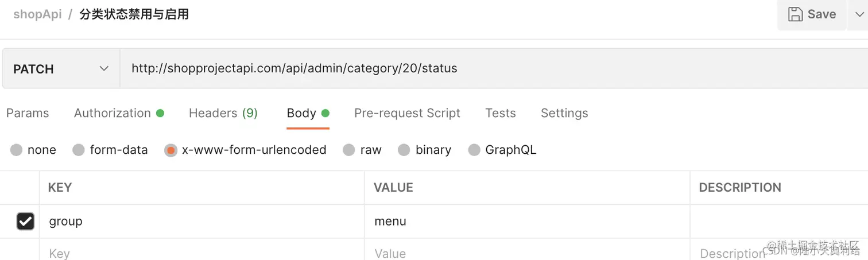Switch to the Params tab
868x260 pixels.
click(x=28, y=113)
